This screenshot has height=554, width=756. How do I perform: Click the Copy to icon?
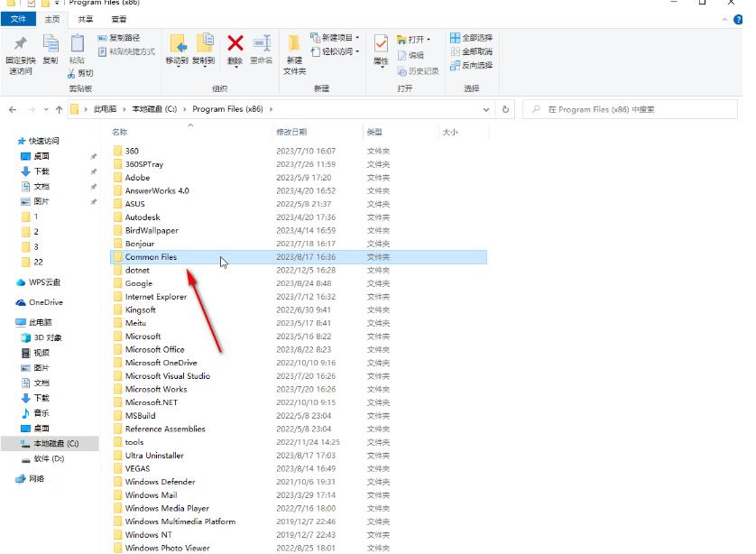(x=205, y=43)
